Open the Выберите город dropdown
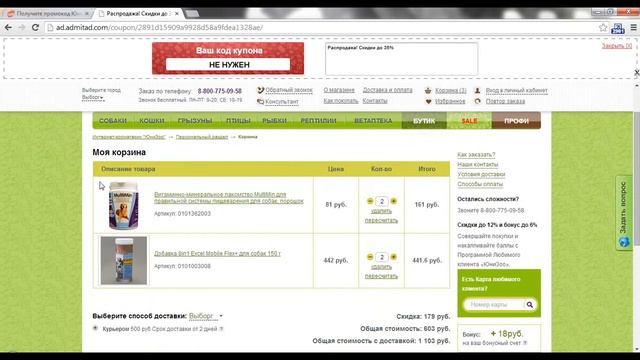 [93, 98]
